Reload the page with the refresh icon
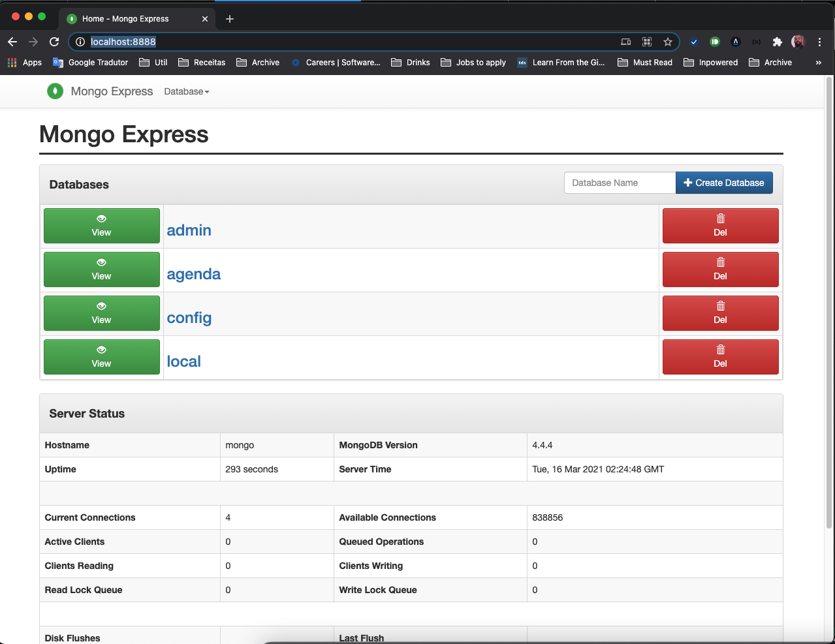The width and height of the screenshot is (835, 644). 54,42
